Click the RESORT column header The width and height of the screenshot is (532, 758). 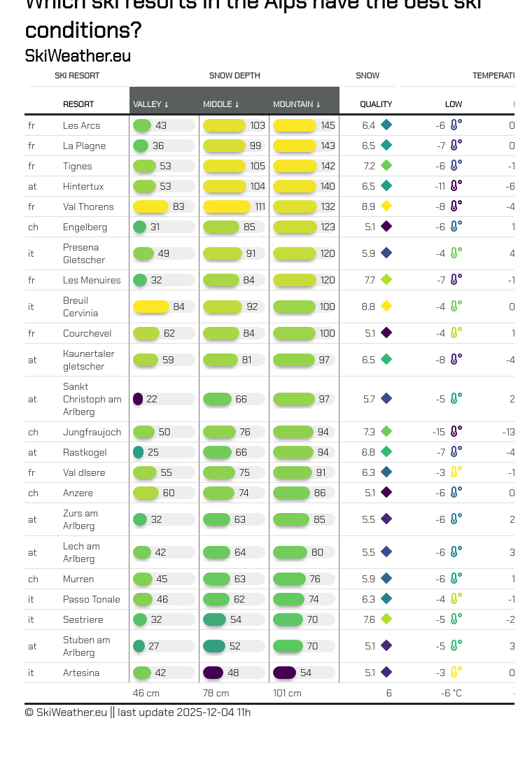(78, 104)
